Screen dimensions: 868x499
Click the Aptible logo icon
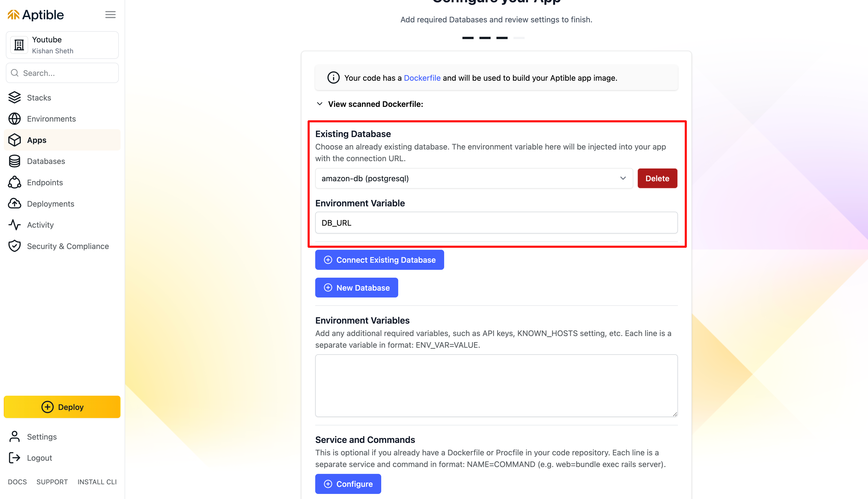(x=13, y=15)
